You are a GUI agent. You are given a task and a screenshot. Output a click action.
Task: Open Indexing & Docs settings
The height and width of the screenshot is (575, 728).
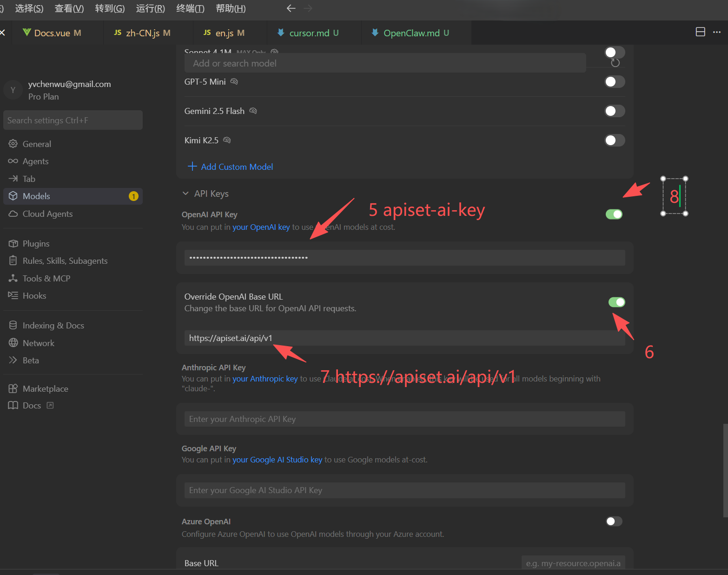coord(53,325)
